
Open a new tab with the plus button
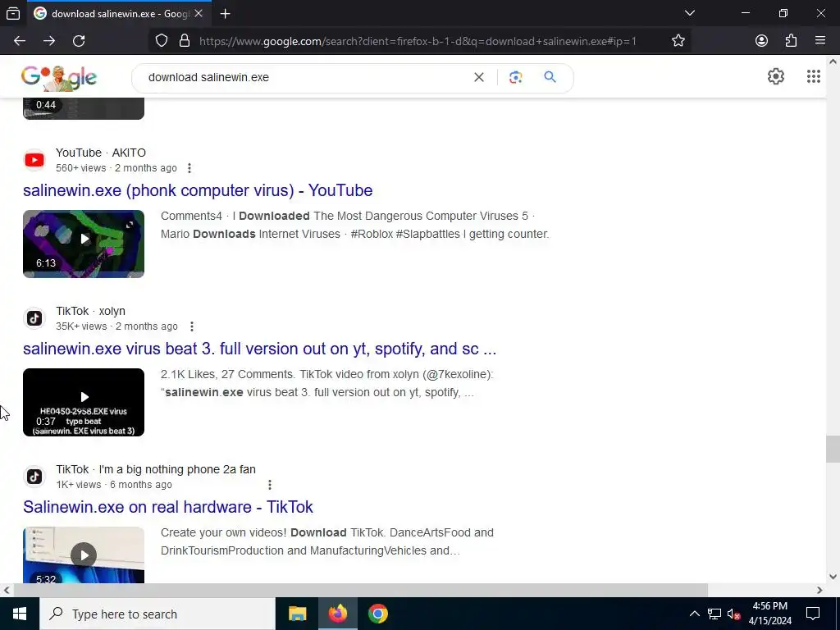tap(226, 14)
